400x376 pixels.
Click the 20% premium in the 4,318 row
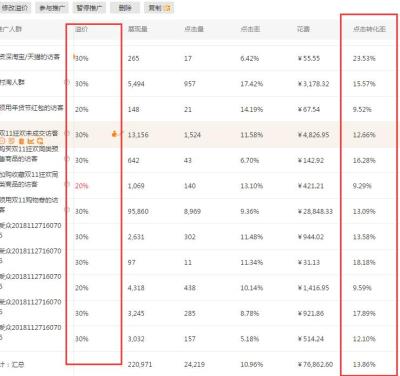(82, 288)
